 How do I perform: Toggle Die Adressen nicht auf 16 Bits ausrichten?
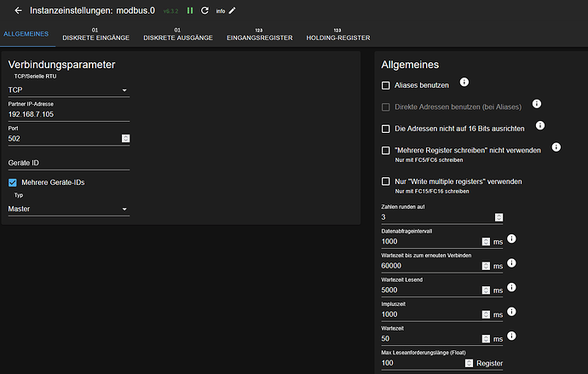coord(385,129)
